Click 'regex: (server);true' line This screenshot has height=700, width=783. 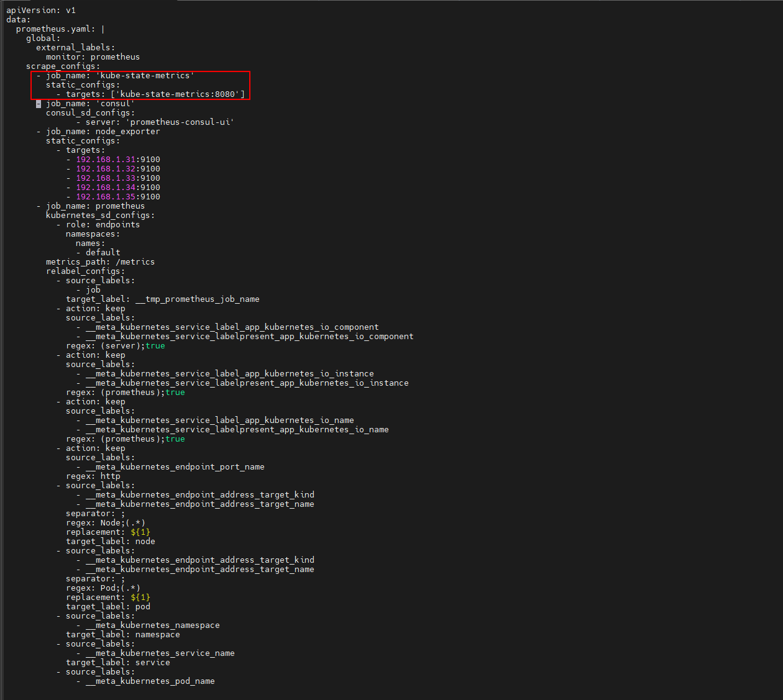[x=116, y=346]
